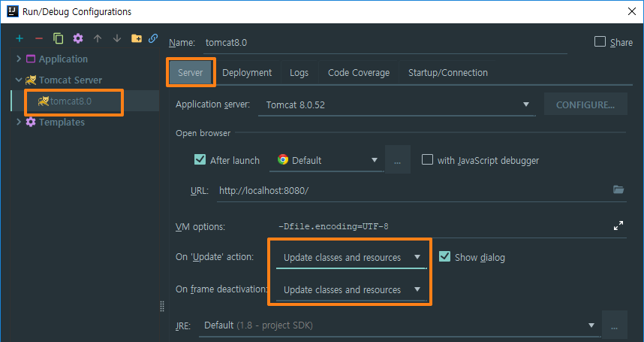Click the URL field with http://localhost:8080/
Viewport: 644px width, 342px height.
pyautogui.click(x=421, y=190)
